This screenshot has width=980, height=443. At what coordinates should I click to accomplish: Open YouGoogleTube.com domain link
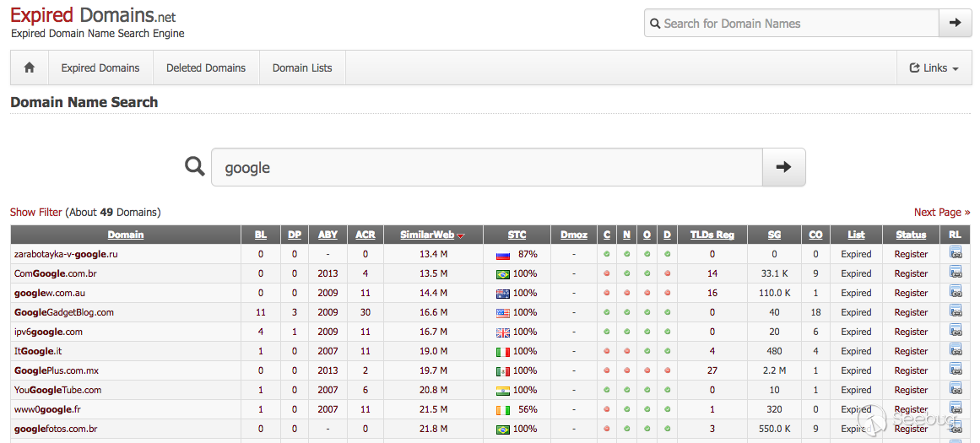57,390
